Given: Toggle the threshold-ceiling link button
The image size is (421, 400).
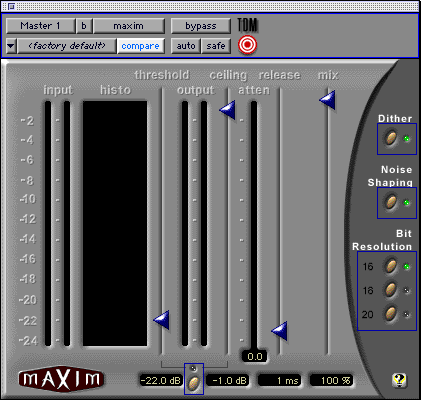Looking at the screenshot, I should coord(194,383).
